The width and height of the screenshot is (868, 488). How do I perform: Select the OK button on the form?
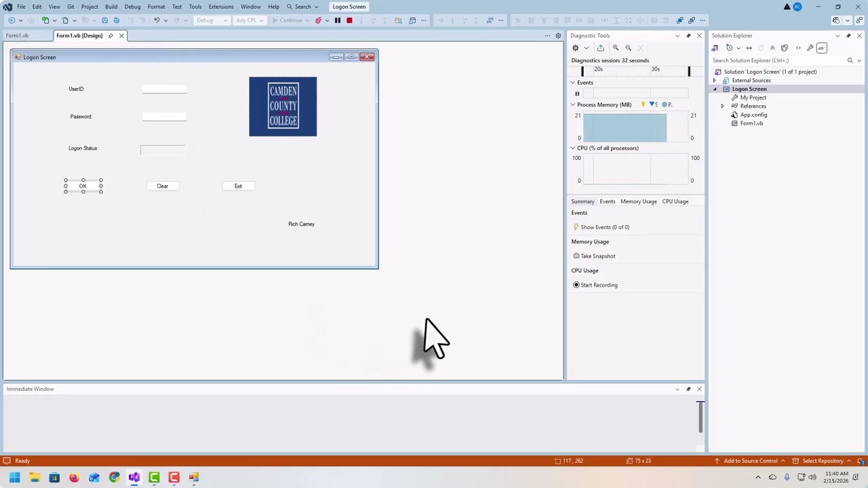tap(83, 186)
